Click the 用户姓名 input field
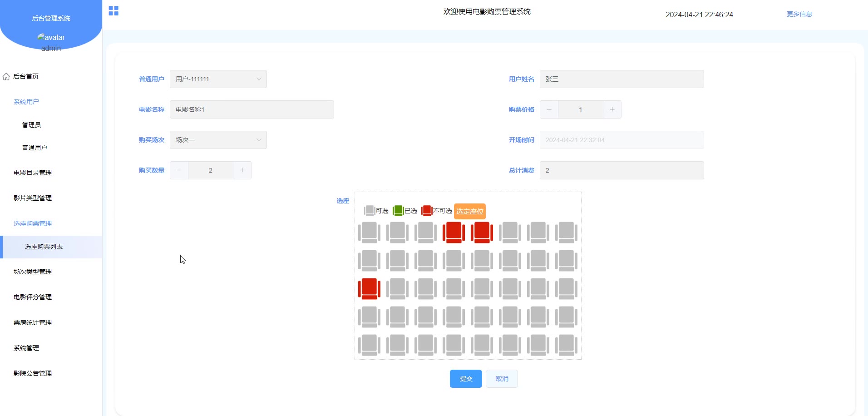The image size is (868, 416). pos(621,79)
